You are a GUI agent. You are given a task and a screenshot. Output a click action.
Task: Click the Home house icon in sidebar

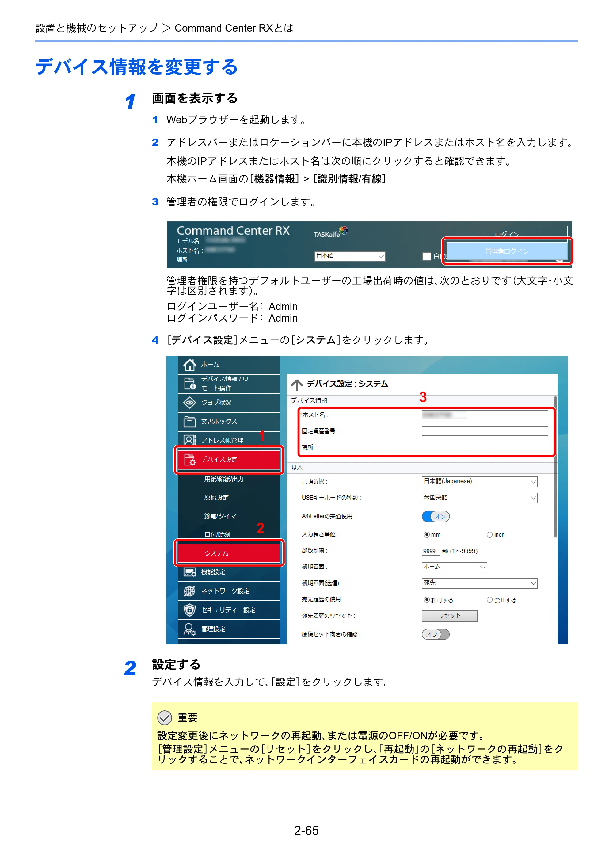pyautogui.click(x=189, y=365)
